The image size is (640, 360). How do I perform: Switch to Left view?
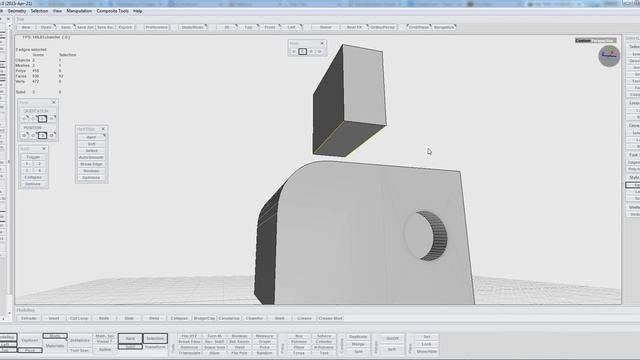(x=291, y=27)
